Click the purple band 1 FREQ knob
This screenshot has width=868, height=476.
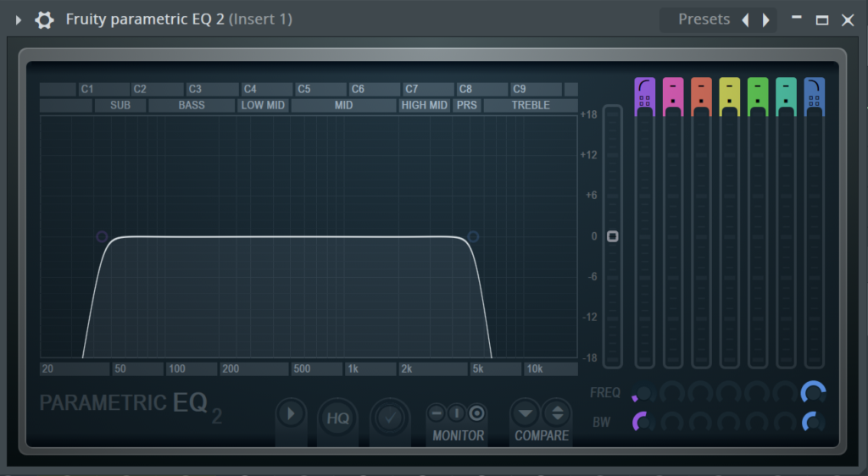click(643, 393)
